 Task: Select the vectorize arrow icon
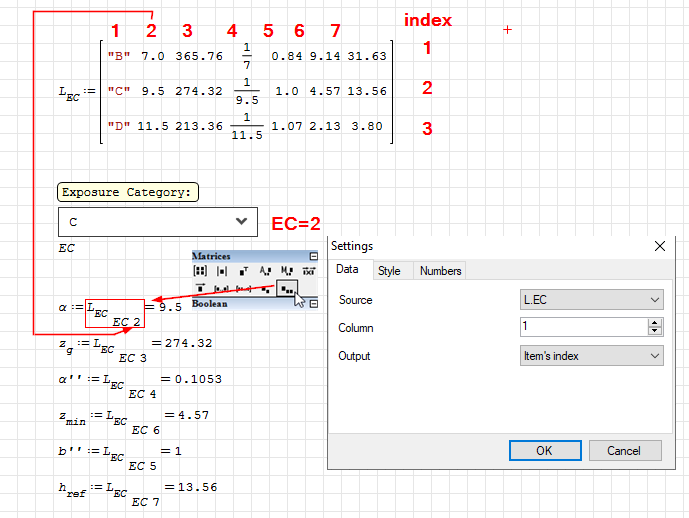coord(200,289)
